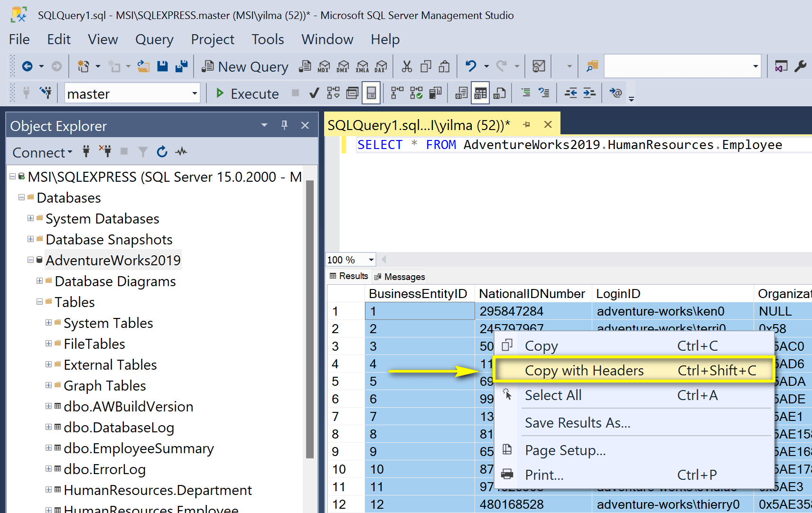Comment out the selected lines icon
This screenshot has width=812, height=513.
525,93
